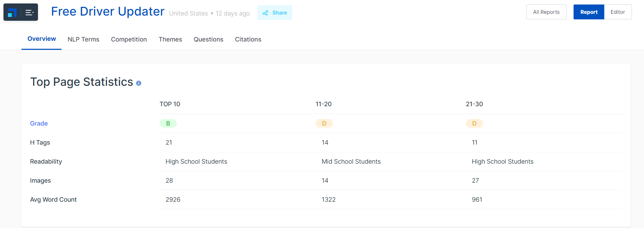Click Avg Word Count value 1322
The height and width of the screenshot is (228, 644).
[x=329, y=200]
